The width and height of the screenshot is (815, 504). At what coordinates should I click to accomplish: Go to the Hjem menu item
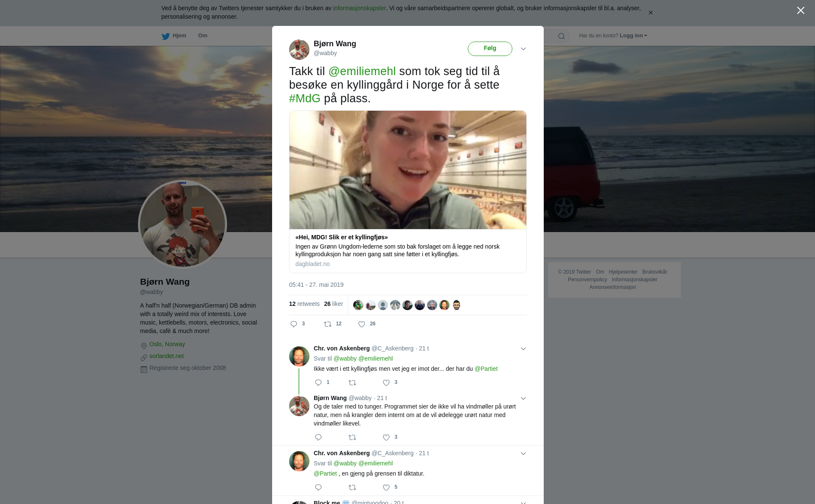click(x=179, y=36)
